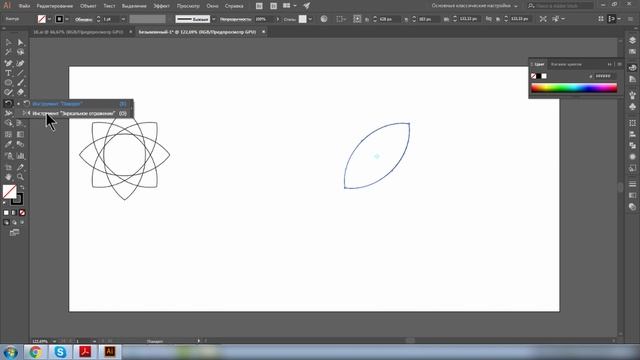Open the Справка menu
The width and height of the screenshot is (640, 360).
point(234,6)
